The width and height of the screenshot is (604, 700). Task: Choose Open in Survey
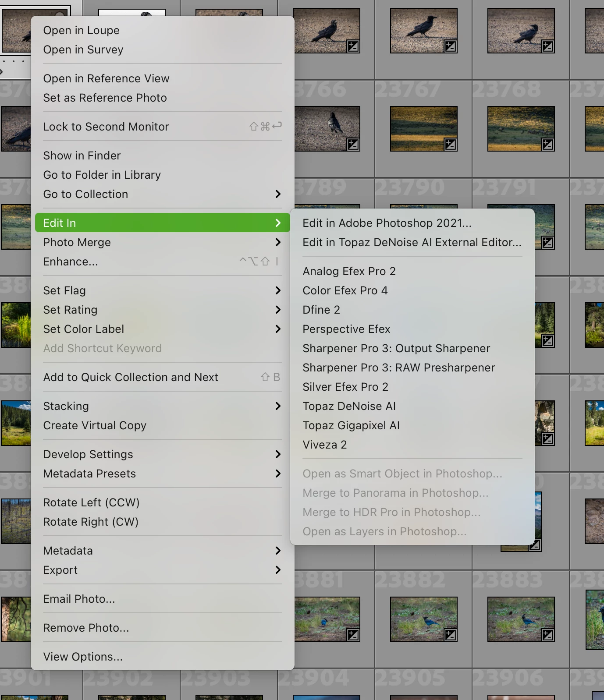coord(163,49)
